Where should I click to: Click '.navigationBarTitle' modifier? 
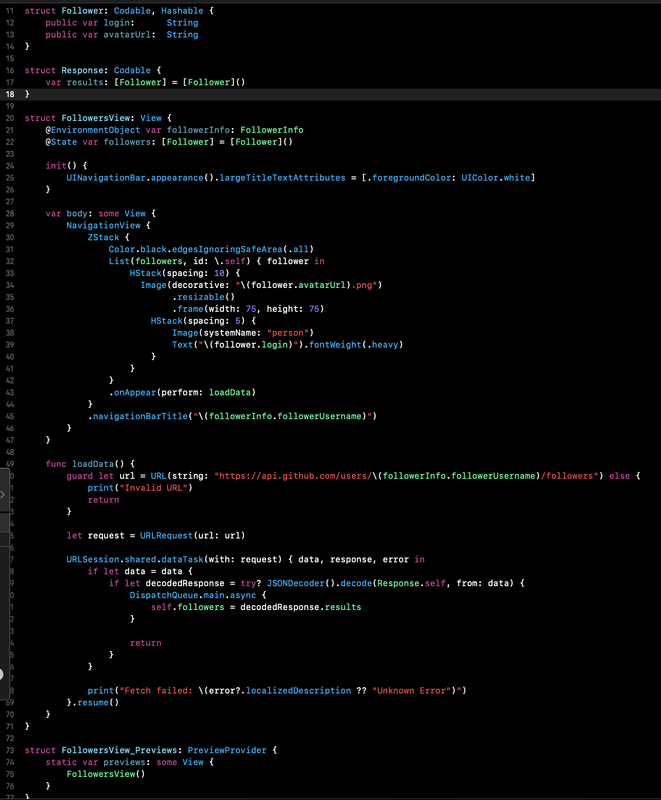point(138,416)
